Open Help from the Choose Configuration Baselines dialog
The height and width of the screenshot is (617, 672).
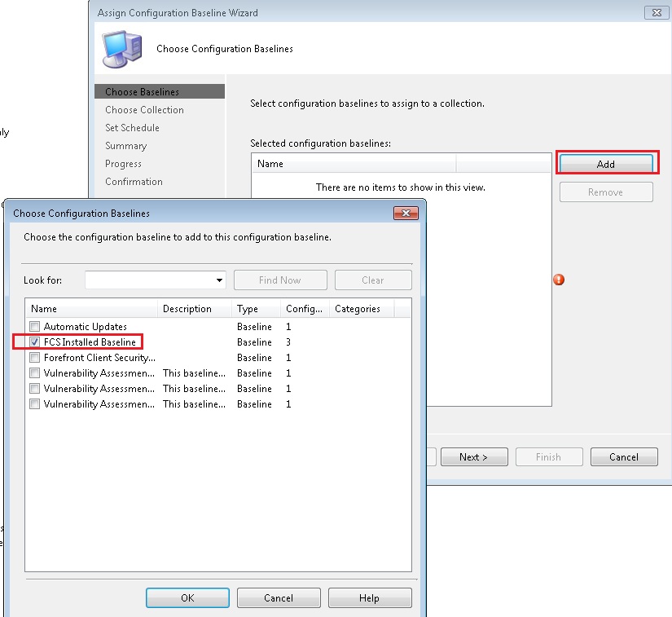(370, 597)
